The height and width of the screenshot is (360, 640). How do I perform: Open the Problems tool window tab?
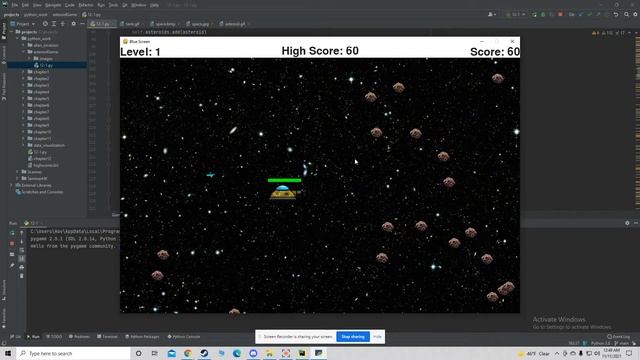[79, 337]
